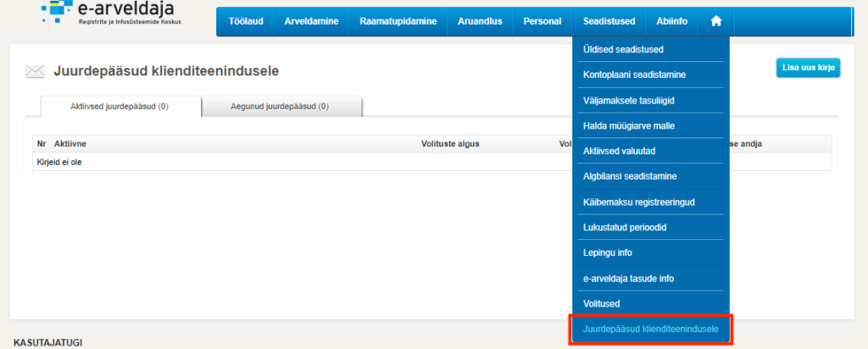This screenshot has width=868, height=349.
Task: Open the Töölaud menu
Action: [245, 21]
